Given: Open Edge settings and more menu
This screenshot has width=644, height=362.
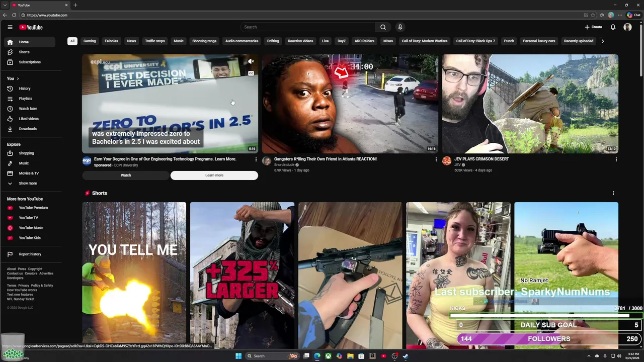Looking at the screenshot, I should 620,15.
